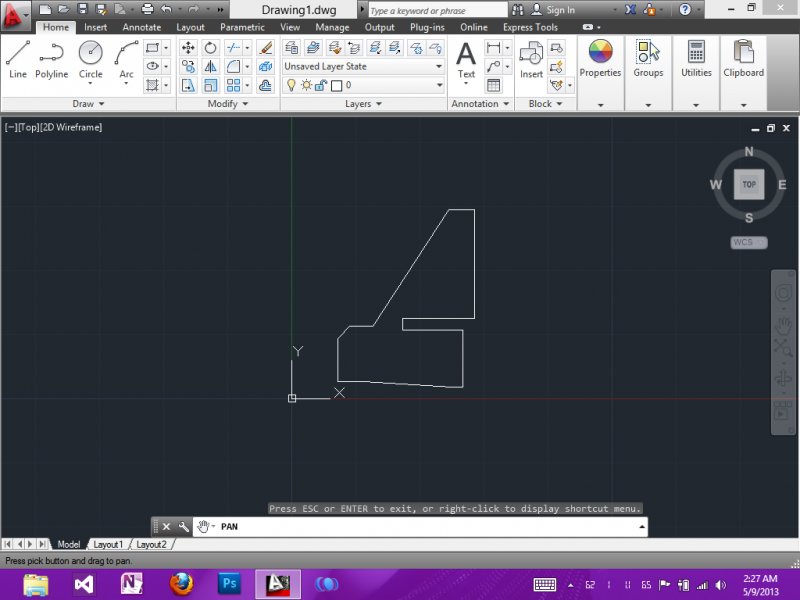Click the Offset tool icon
This screenshot has width=800, height=600.
pos(265,85)
